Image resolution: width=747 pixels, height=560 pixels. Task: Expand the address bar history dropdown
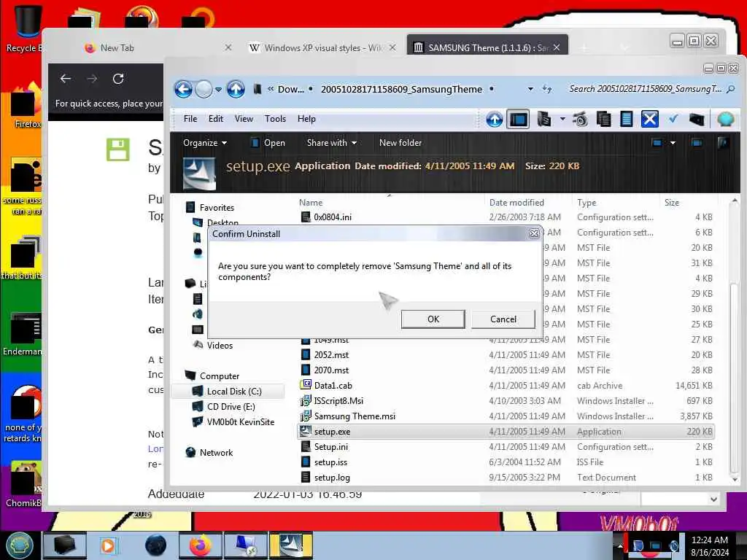coord(530,89)
